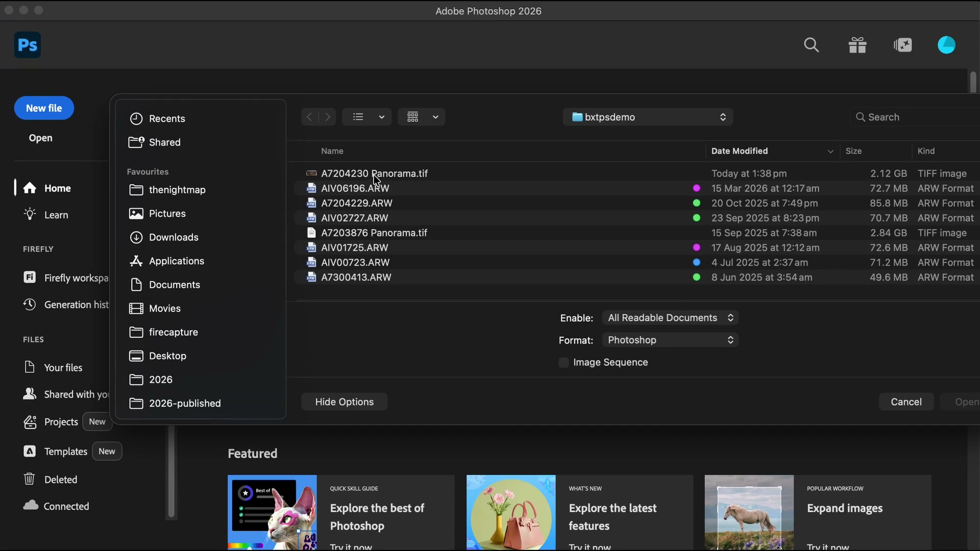Select Downloads in Favourites list

[164, 237]
